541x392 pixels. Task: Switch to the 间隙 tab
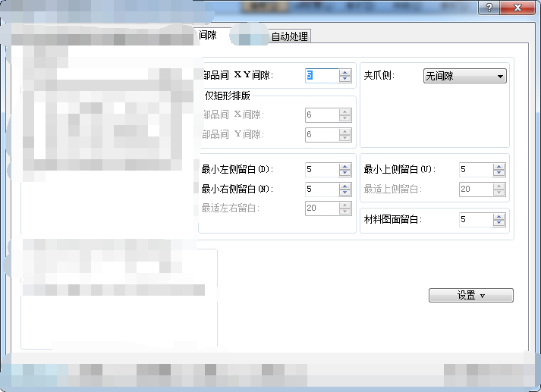tap(208, 35)
